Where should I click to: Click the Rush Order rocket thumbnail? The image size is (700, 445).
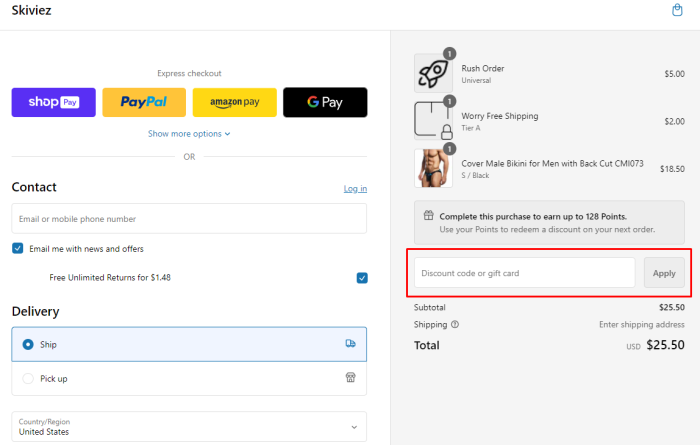point(433,73)
